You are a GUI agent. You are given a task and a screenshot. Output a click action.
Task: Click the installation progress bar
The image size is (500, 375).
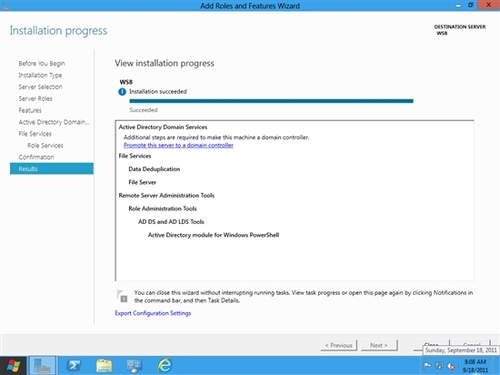(271, 101)
